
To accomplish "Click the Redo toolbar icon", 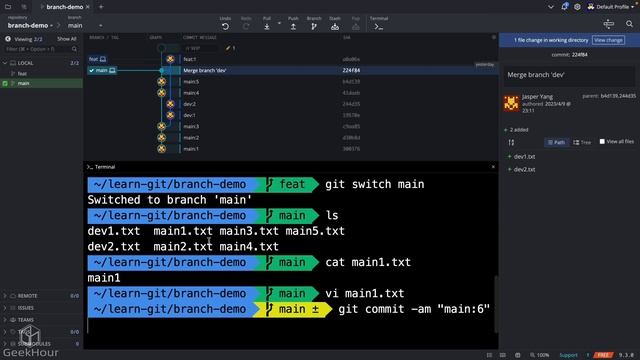I will pos(246,27).
